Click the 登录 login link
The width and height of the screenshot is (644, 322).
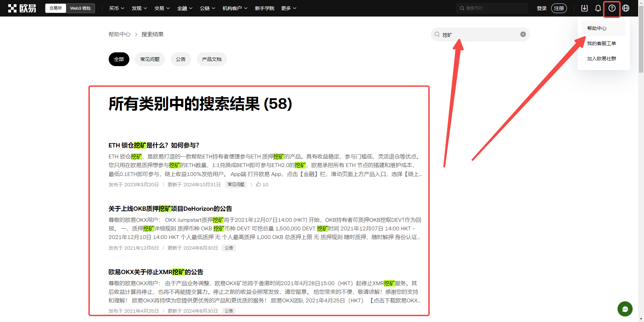tap(542, 8)
